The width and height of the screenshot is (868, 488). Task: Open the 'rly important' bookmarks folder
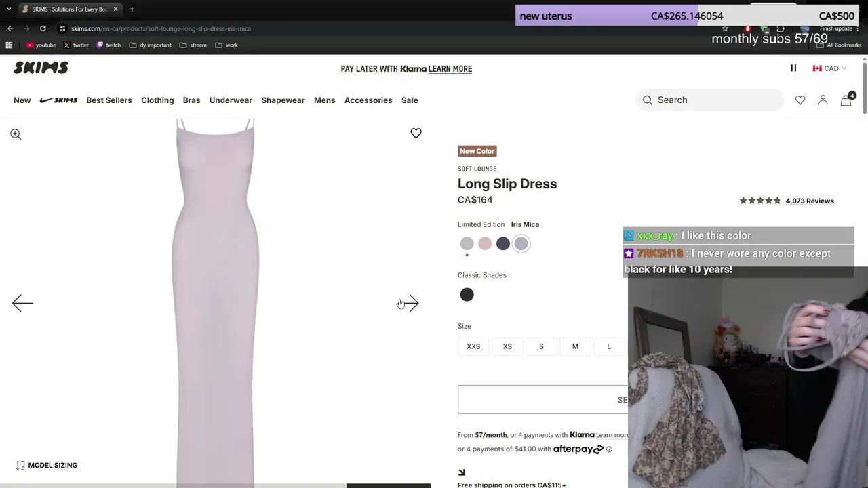click(151, 45)
